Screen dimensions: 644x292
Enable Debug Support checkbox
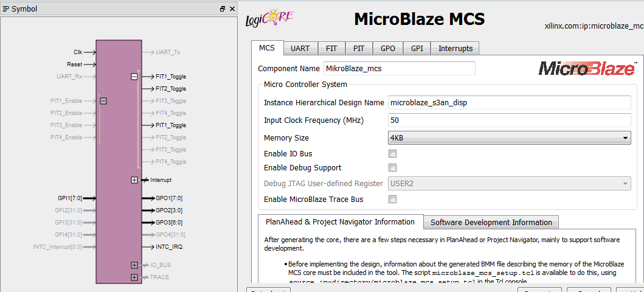coord(393,167)
